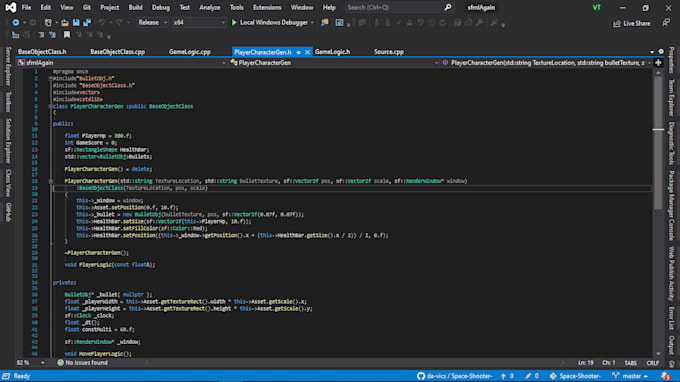Click the wrench icon in the toolbar

[479, 23]
